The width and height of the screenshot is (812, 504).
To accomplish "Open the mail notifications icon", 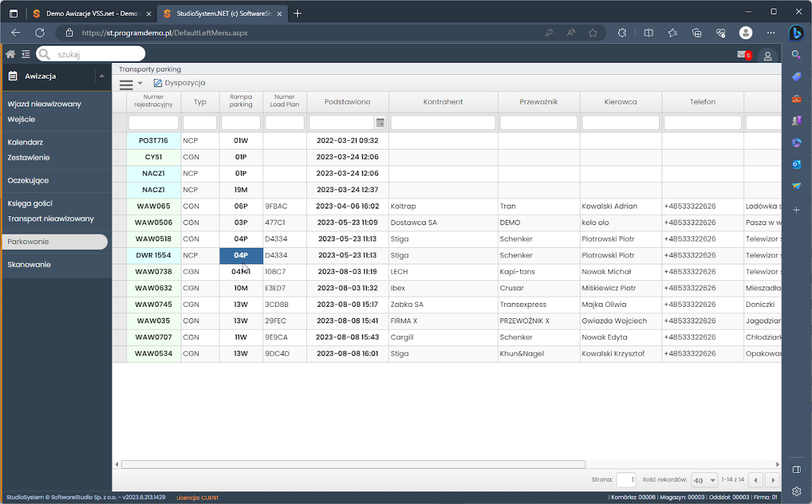I will pyautogui.click(x=742, y=55).
